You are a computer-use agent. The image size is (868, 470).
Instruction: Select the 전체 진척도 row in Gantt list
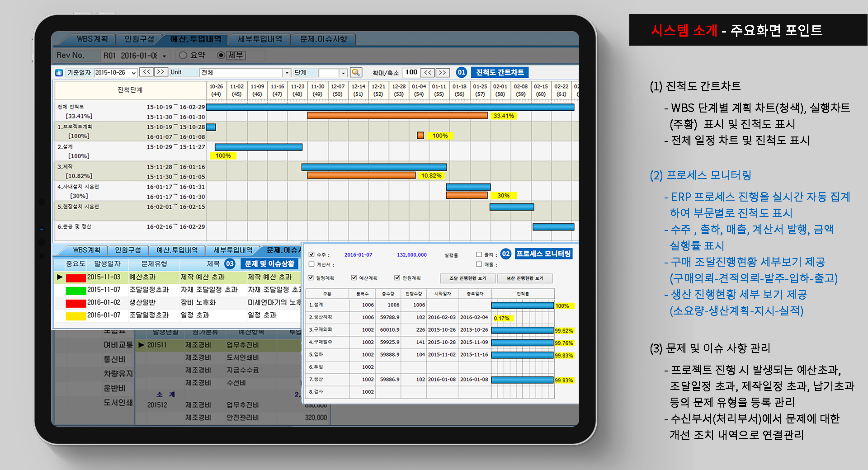(x=130, y=111)
